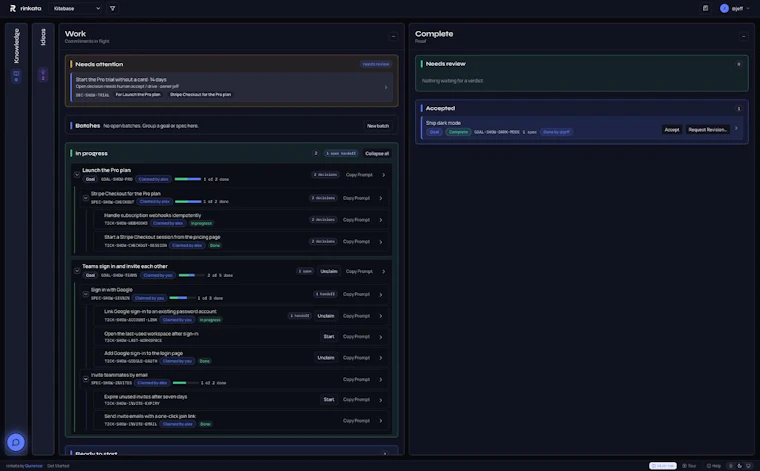Click For Launch the Pro plan tag

pyautogui.click(x=138, y=94)
